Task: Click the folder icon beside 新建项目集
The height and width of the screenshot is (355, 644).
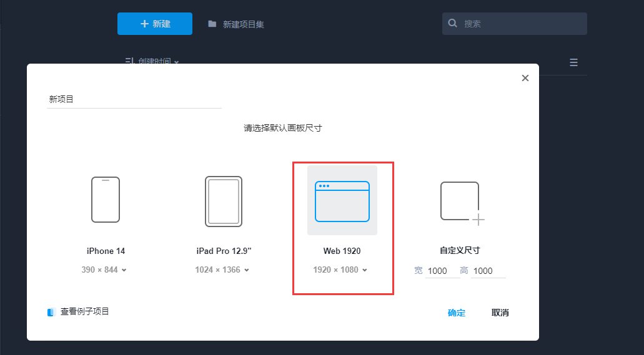Action: click(212, 24)
